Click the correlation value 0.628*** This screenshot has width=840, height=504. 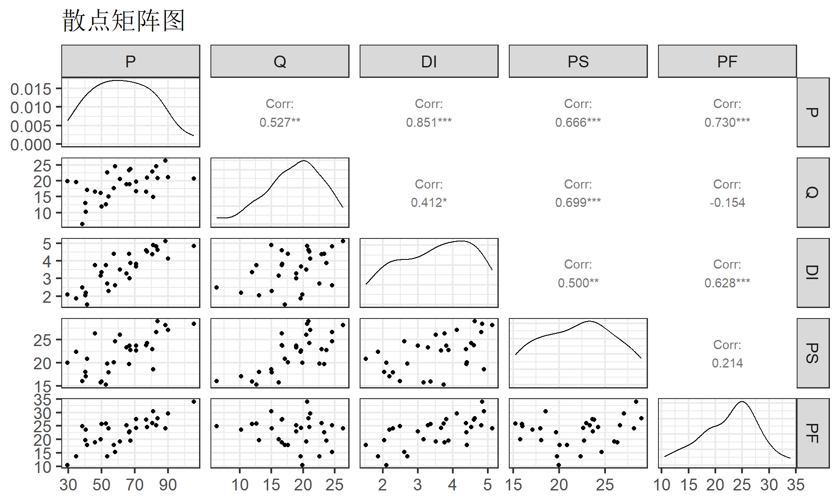pyautogui.click(x=727, y=283)
